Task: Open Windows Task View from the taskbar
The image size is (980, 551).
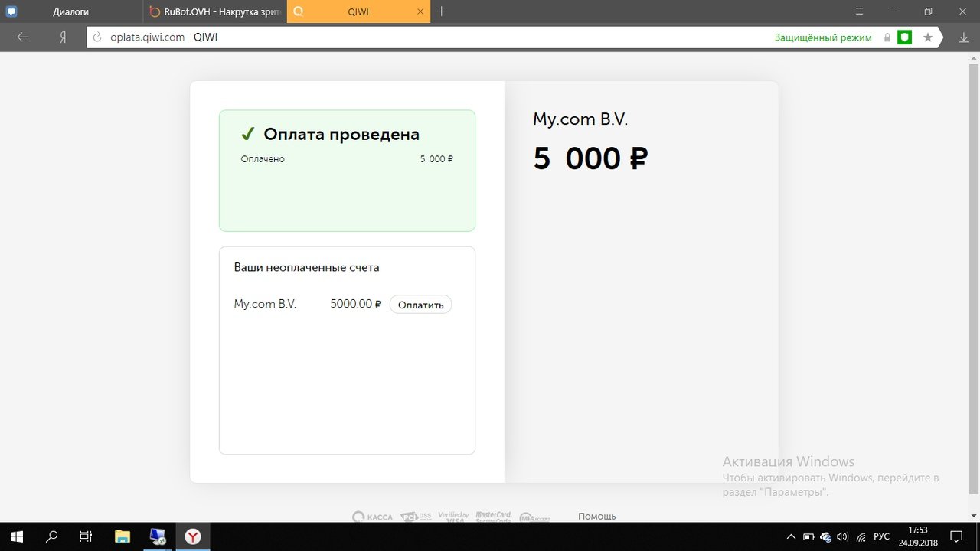Action: [x=87, y=536]
